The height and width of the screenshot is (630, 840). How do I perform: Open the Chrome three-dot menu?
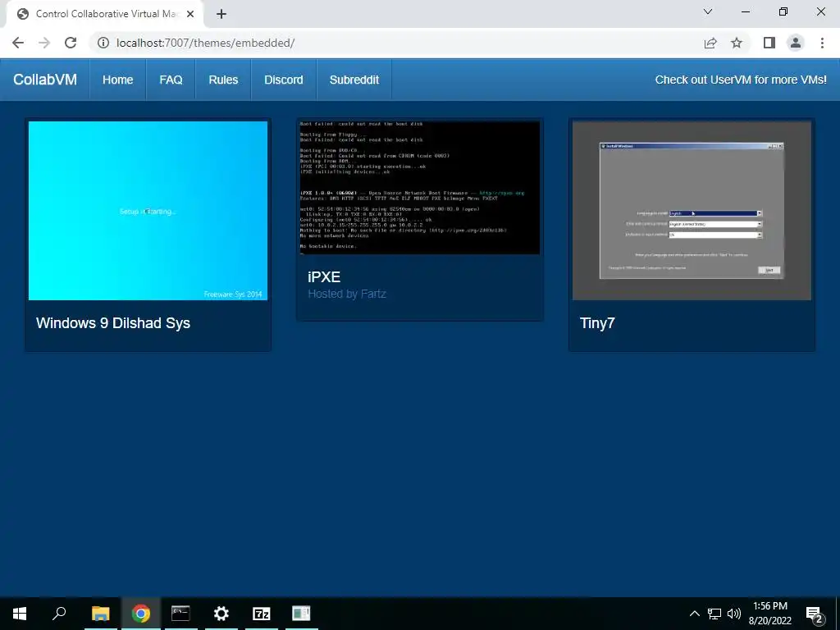(x=822, y=43)
